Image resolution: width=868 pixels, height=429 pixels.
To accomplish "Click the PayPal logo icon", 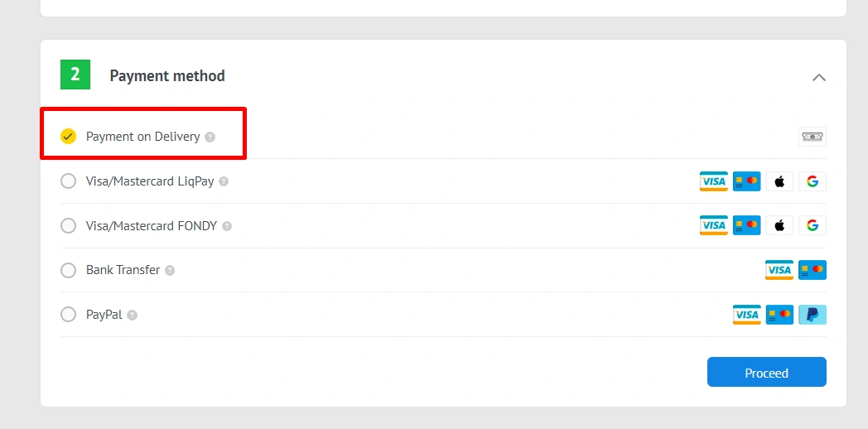I will click(x=813, y=315).
